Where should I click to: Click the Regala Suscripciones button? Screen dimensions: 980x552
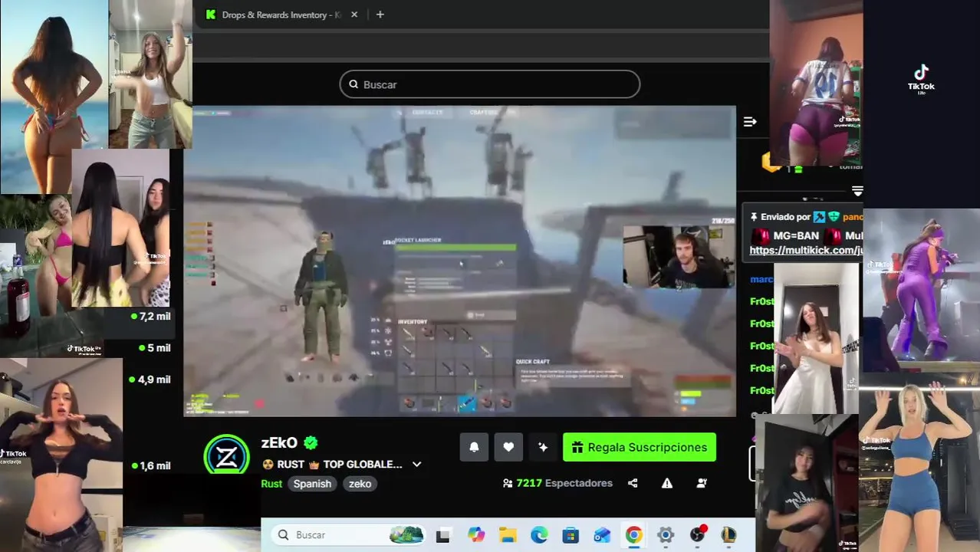(640, 447)
